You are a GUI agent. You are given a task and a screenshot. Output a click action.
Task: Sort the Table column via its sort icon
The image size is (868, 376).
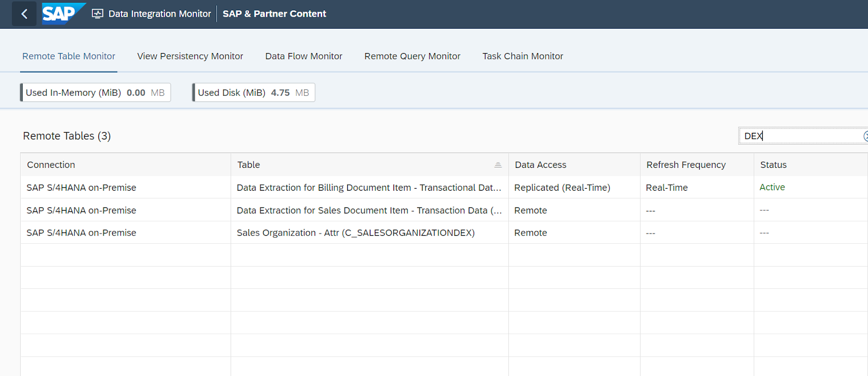[x=497, y=165]
